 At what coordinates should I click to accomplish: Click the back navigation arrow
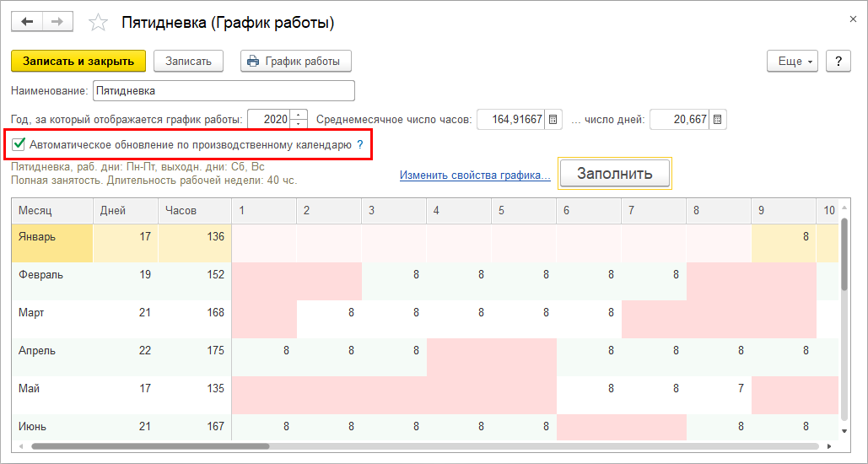point(26,22)
